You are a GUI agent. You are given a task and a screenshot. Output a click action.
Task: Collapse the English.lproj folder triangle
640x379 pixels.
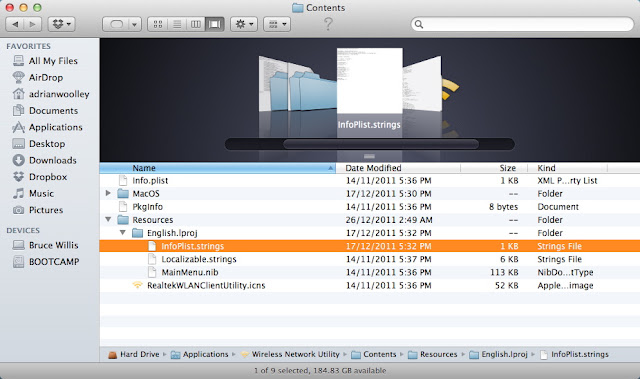click(122, 233)
